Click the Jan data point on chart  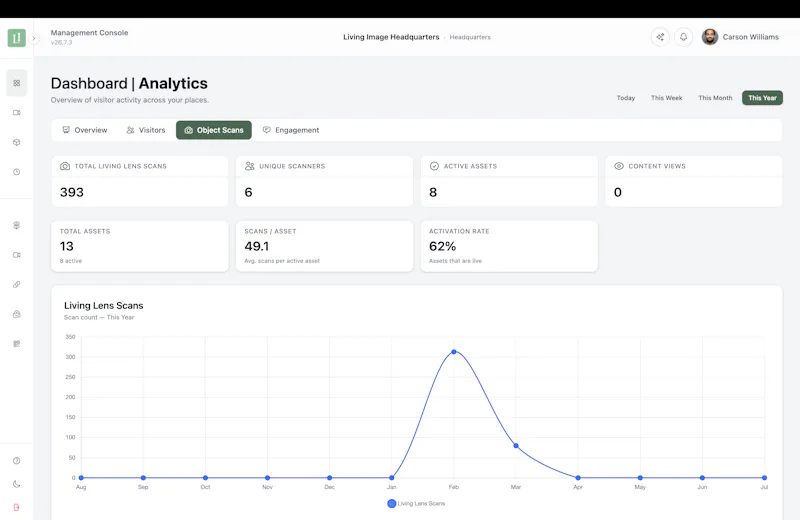pyautogui.click(x=391, y=478)
